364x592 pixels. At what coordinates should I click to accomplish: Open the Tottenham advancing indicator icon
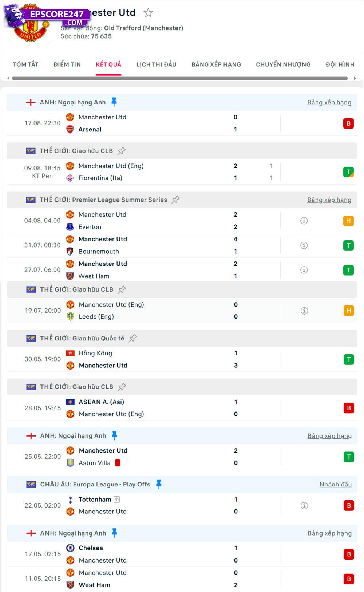pos(117,500)
